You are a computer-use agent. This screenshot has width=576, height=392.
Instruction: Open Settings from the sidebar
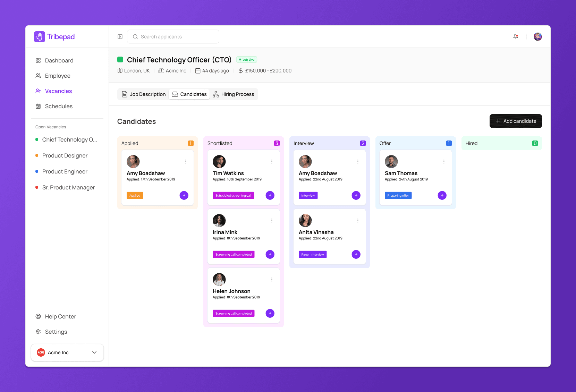[x=56, y=332]
